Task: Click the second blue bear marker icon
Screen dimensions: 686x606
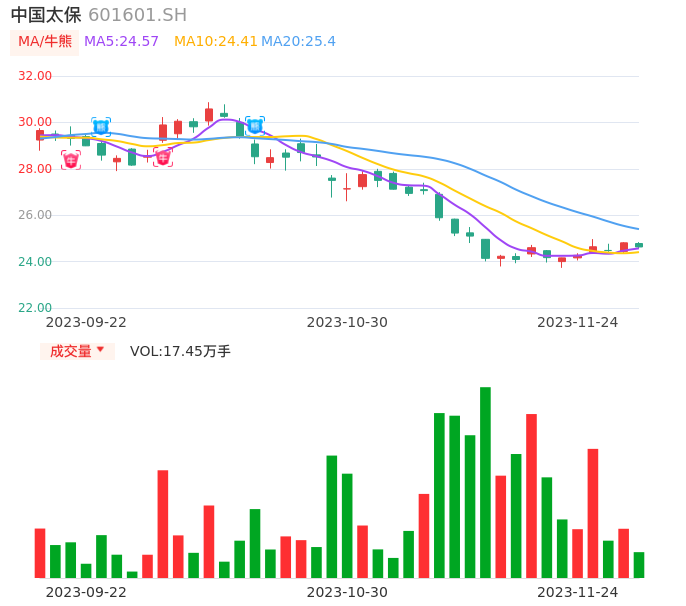Action: click(255, 126)
